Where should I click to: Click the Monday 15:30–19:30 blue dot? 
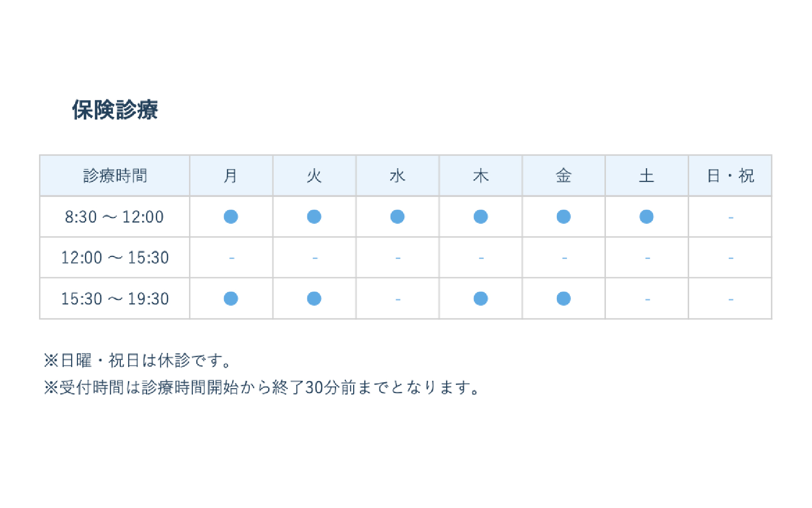pos(231,298)
